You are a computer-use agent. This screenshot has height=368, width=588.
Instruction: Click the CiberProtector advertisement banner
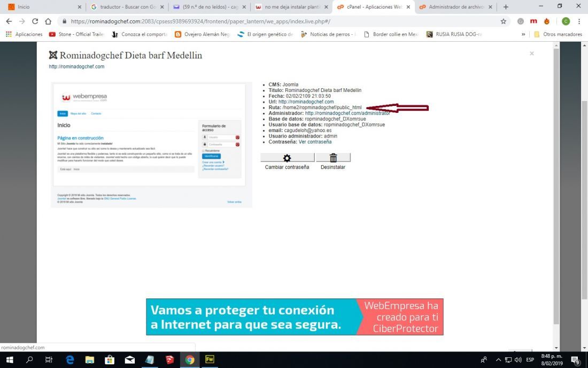(x=295, y=317)
